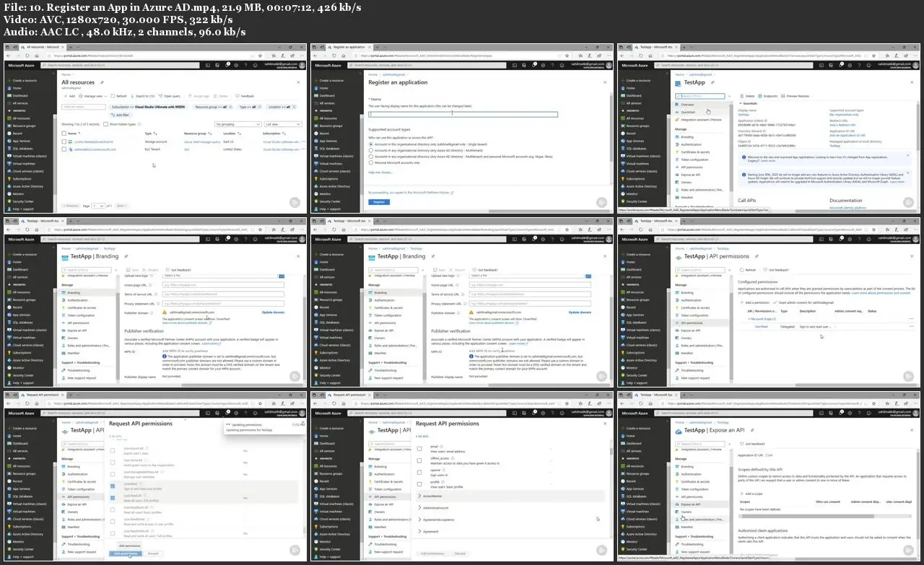Click the Resource groups icon in the API permissions thumbnail sidebar

click(x=623, y=299)
